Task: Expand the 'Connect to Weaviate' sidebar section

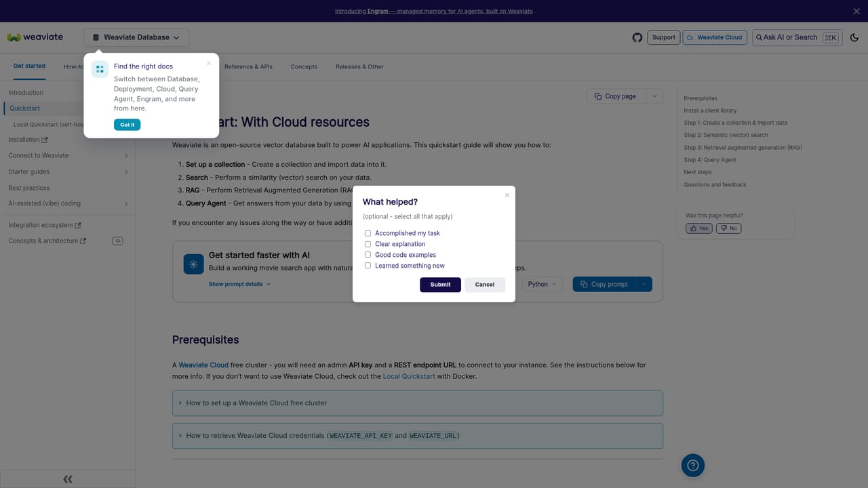Action: [67, 155]
